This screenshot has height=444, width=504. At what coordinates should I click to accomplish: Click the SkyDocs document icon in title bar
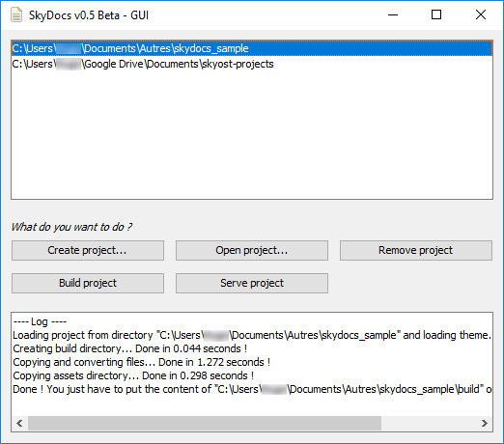pos(16,14)
